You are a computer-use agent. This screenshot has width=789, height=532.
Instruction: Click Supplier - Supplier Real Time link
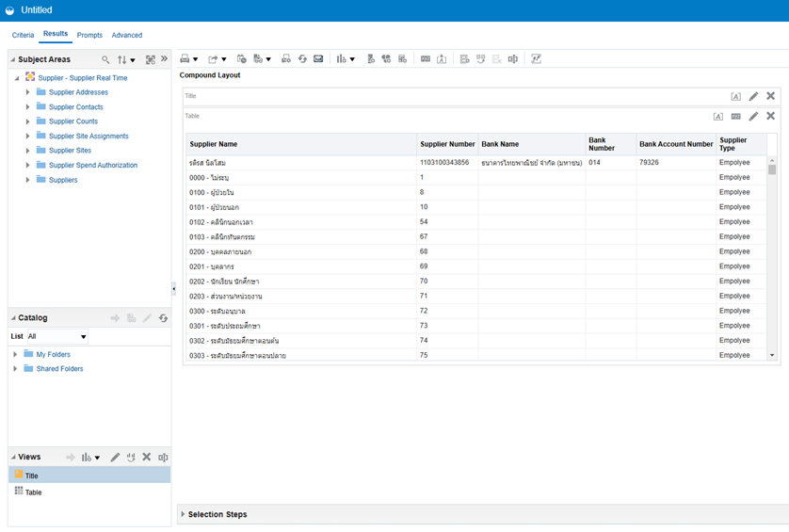(x=83, y=78)
